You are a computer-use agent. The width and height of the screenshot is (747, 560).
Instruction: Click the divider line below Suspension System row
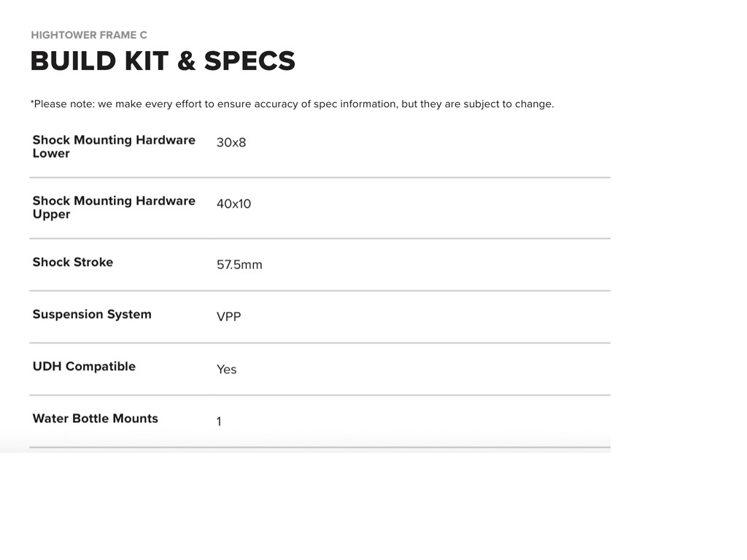(x=320, y=343)
